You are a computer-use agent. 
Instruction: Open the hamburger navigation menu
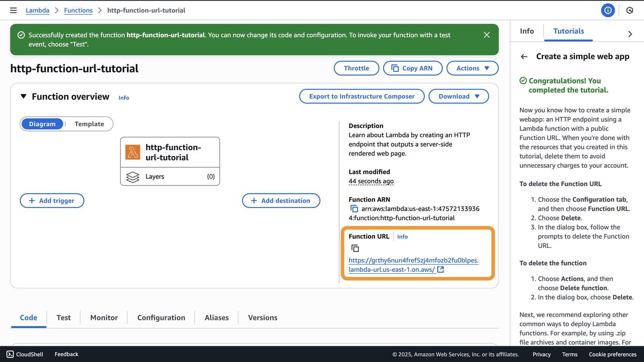13,11
